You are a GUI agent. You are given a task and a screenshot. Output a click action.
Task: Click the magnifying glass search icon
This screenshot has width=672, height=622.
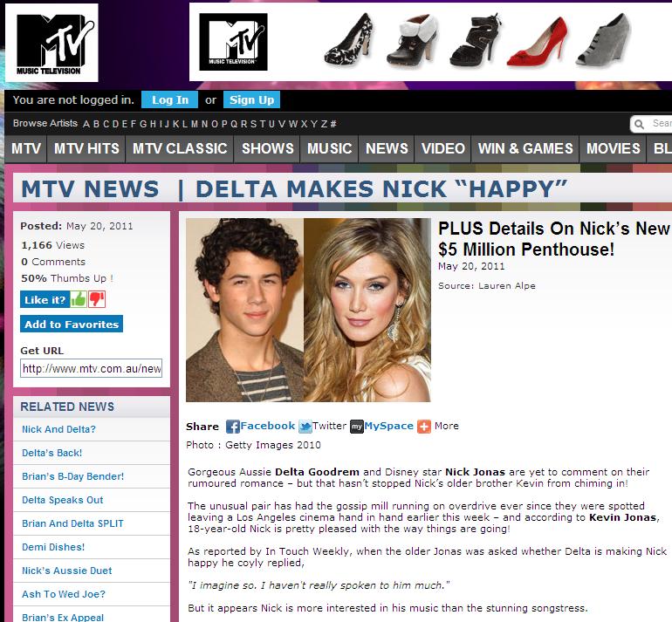point(639,124)
